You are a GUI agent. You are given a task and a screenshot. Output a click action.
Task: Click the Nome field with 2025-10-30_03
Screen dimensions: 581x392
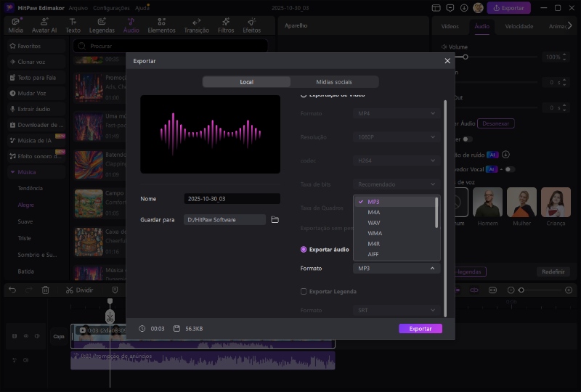coord(232,198)
